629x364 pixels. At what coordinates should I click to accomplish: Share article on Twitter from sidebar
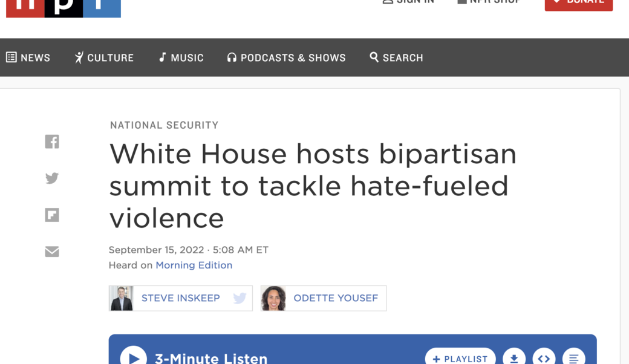point(52,178)
